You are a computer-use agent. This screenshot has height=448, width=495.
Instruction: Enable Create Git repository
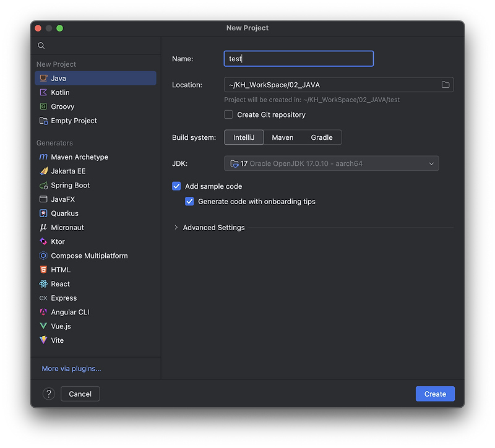point(228,114)
